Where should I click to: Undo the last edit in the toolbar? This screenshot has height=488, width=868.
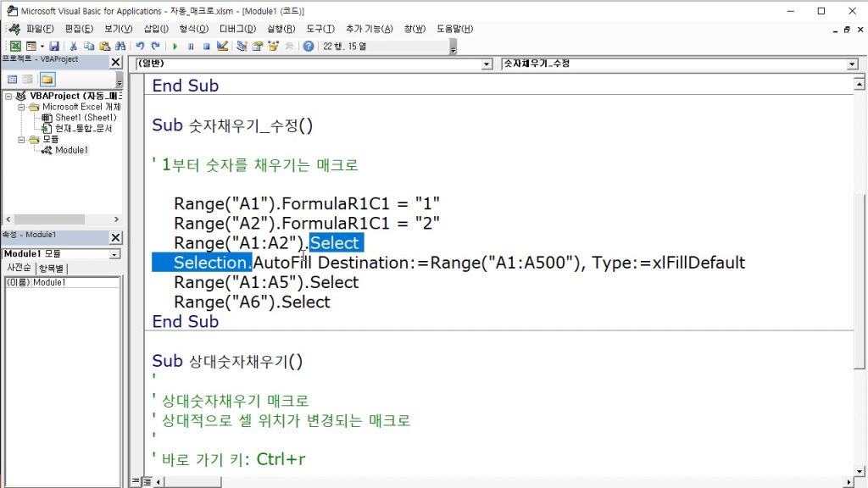141,46
